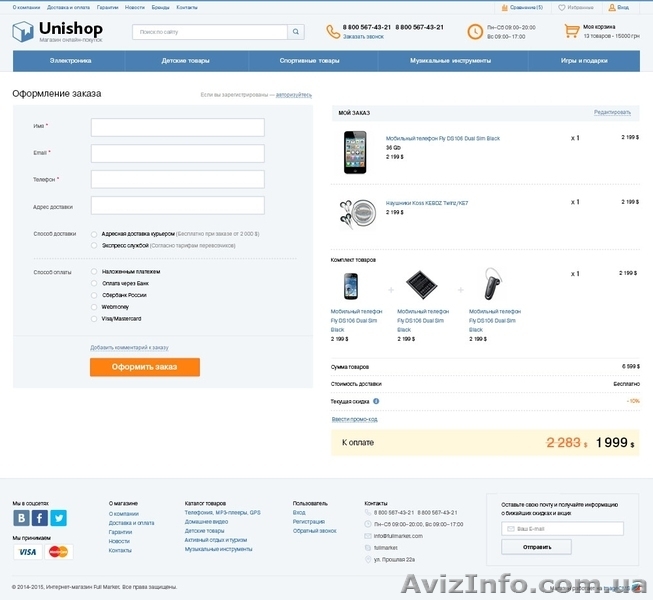Click the Fly DS106 phone thumbnail
The image size is (653, 600).
[x=355, y=152]
